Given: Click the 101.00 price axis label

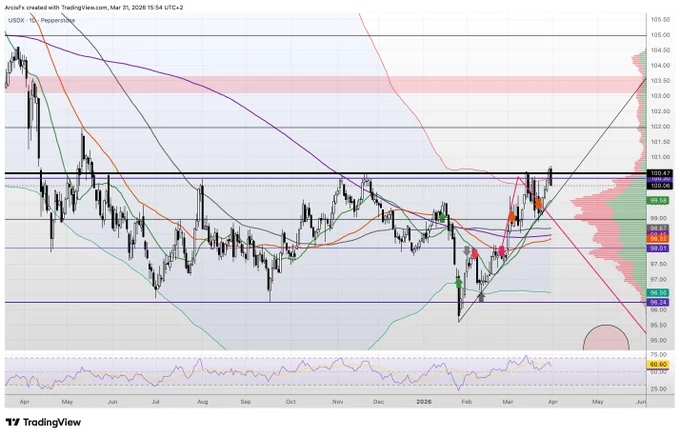Looking at the screenshot, I should [x=660, y=157].
